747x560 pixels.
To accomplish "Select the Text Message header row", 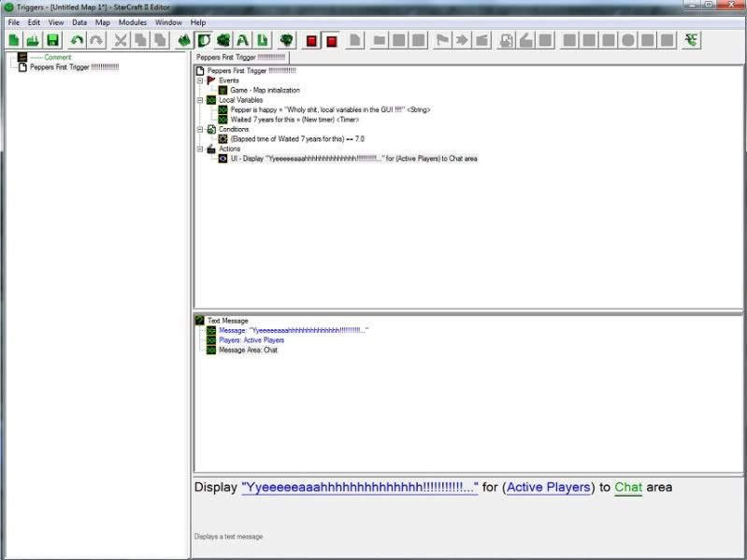I will [228, 321].
